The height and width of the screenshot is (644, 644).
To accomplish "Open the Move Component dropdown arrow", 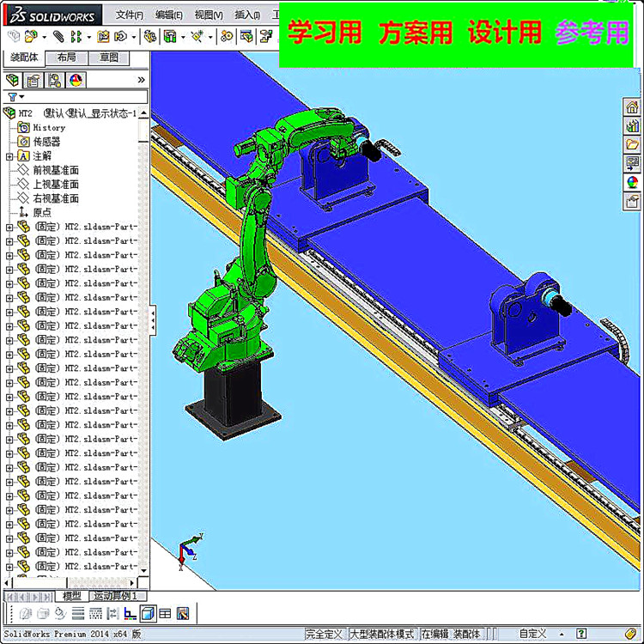I will coord(133,38).
